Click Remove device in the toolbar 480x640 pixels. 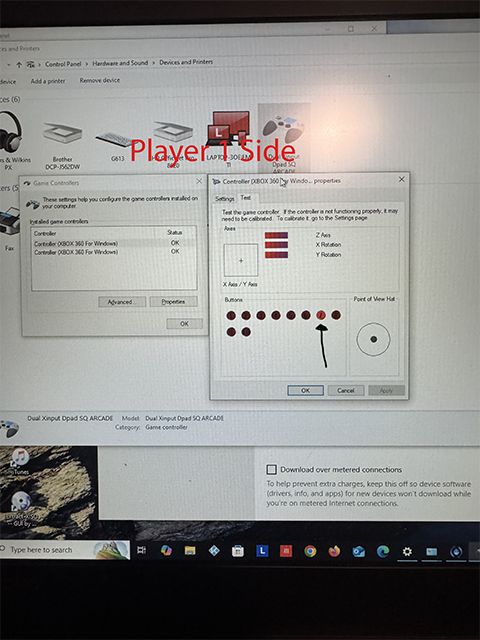pos(100,80)
